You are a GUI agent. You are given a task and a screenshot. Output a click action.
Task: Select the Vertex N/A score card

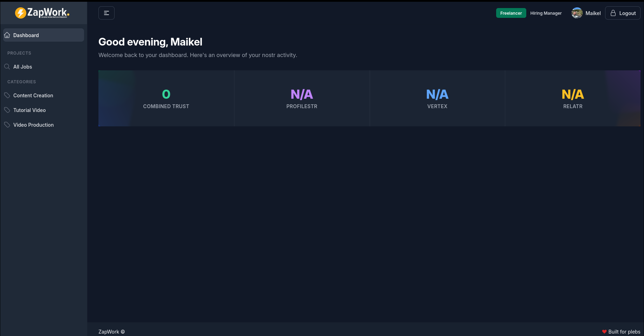click(437, 98)
